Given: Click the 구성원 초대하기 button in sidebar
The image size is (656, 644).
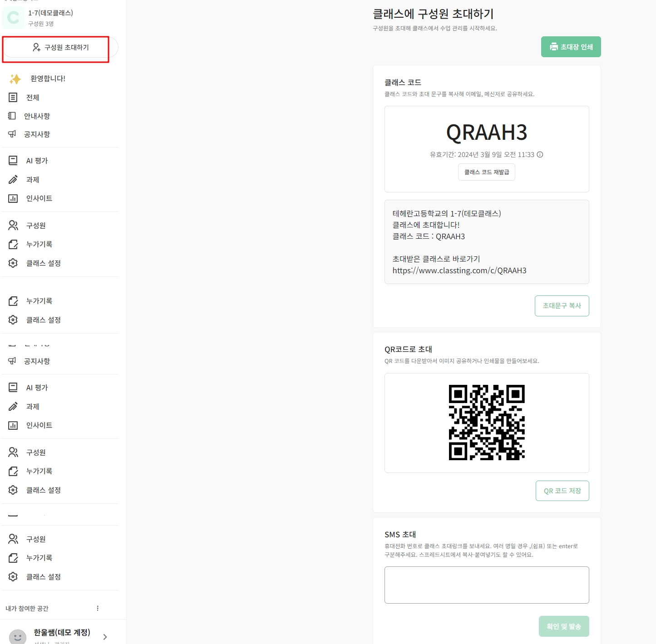Looking at the screenshot, I should (x=60, y=47).
